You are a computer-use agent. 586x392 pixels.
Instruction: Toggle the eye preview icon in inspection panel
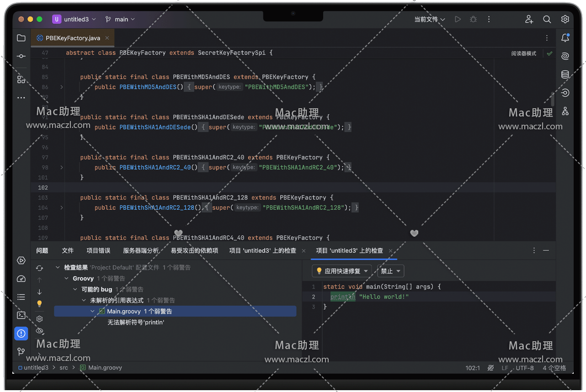click(x=40, y=331)
